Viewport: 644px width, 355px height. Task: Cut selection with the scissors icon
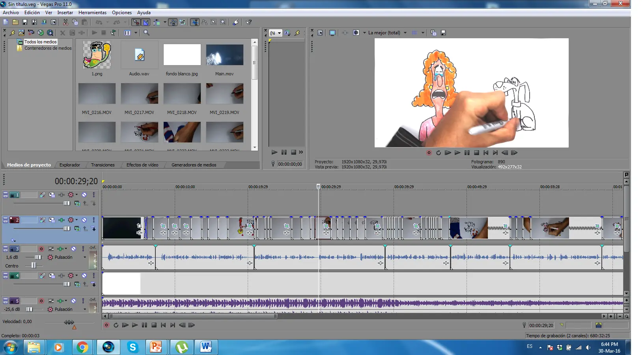tap(65, 22)
